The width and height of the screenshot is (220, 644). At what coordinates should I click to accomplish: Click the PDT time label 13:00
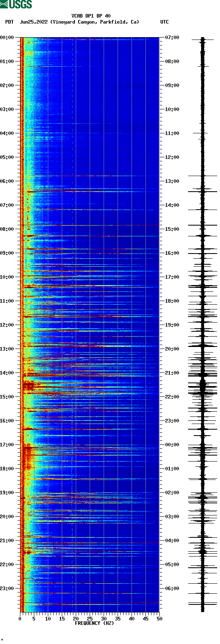(7, 349)
